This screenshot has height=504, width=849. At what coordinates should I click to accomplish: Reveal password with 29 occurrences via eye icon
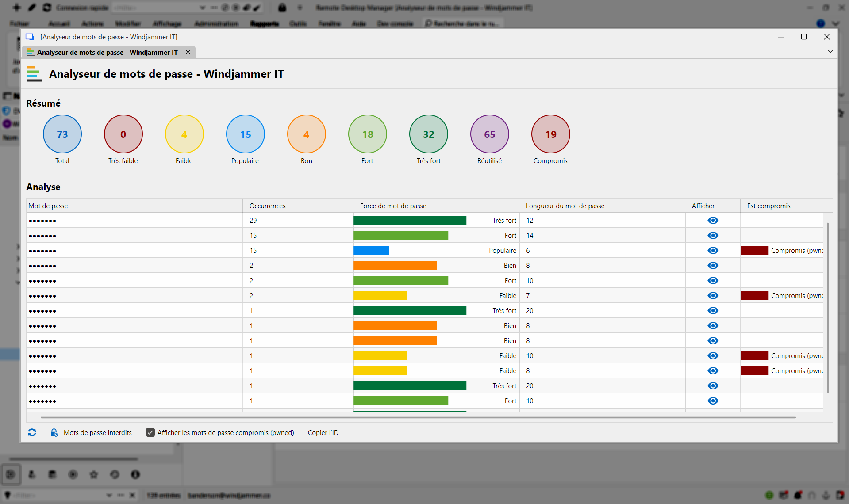pyautogui.click(x=712, y=220)
